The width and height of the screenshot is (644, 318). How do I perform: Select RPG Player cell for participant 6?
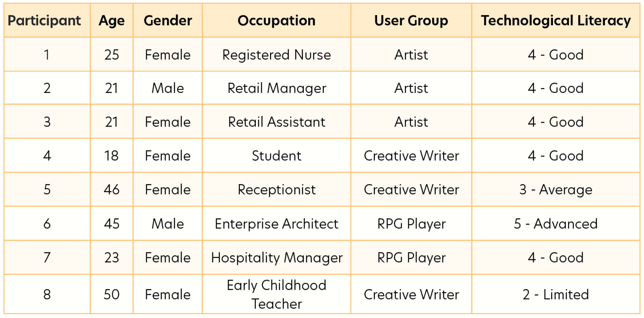(411, 223)
